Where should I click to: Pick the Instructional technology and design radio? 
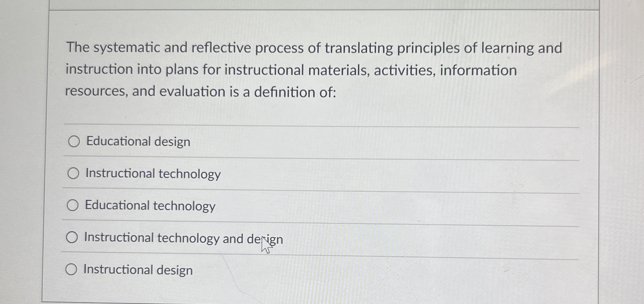pyautogui.click(x=72, y=237)
